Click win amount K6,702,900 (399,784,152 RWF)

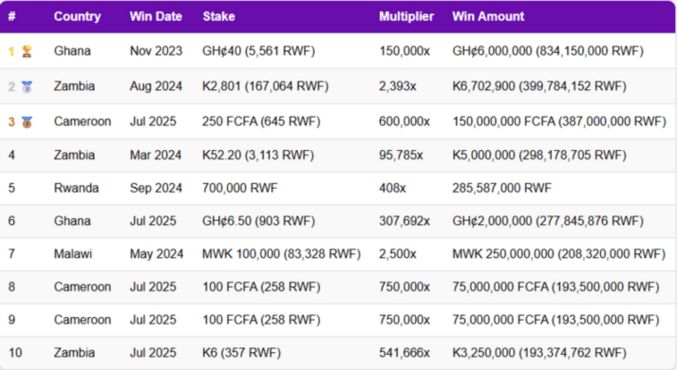point(539,86)
